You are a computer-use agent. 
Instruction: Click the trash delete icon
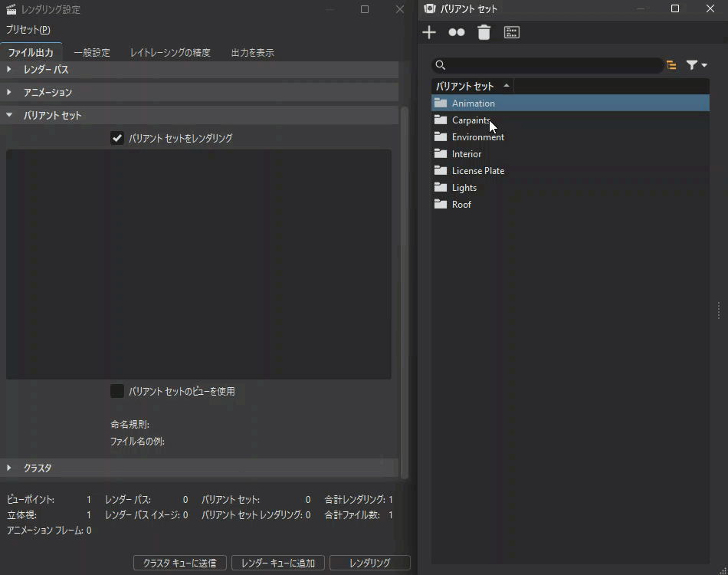point(484,32)
